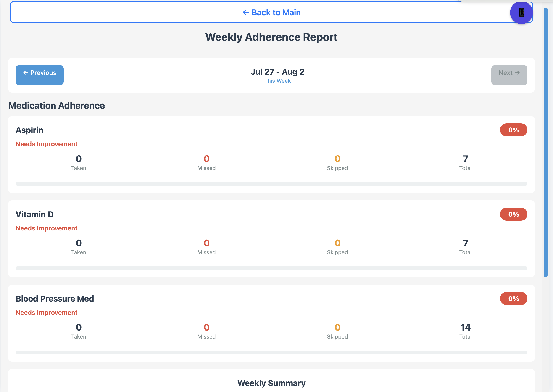The width and height of the screenshot is (553, 392).
Task: Click the Vitamin D 0% badge
Action: coord(513,214)
